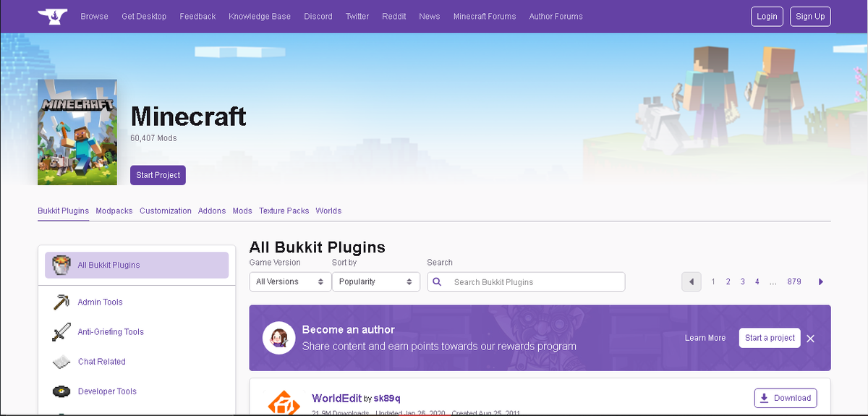Go to page 4 of results
The height and width of the screenshot is (416, 868).
757,281
